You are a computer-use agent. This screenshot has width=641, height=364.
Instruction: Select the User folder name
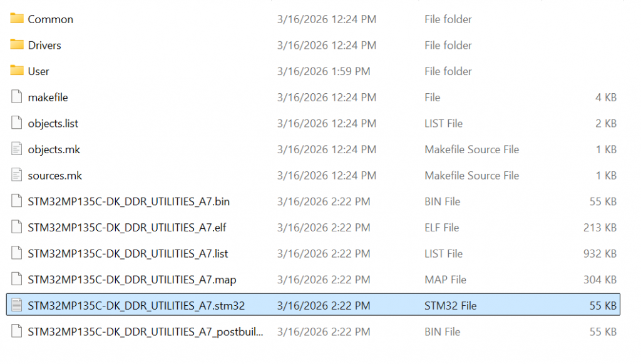pyautogui.click(x=39, y=71)
